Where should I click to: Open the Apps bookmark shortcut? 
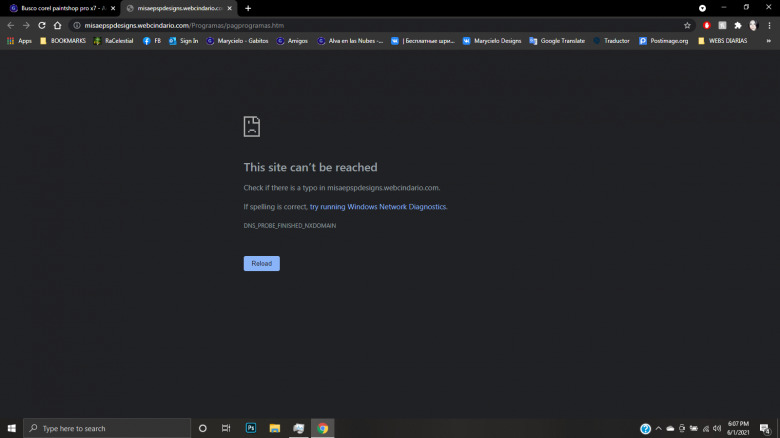(x=19, y=41)
